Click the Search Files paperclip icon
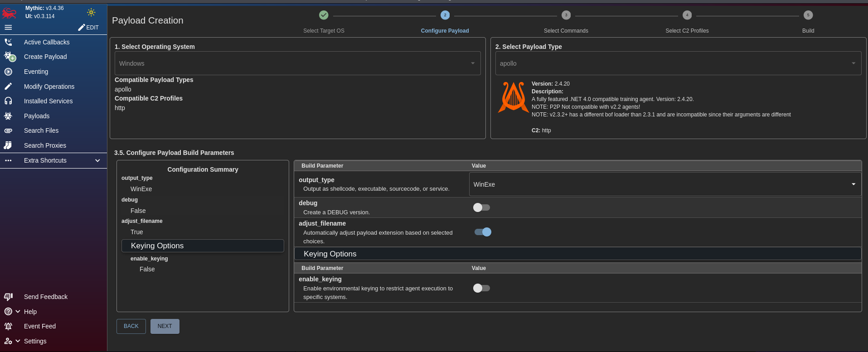 click(8, 130)
